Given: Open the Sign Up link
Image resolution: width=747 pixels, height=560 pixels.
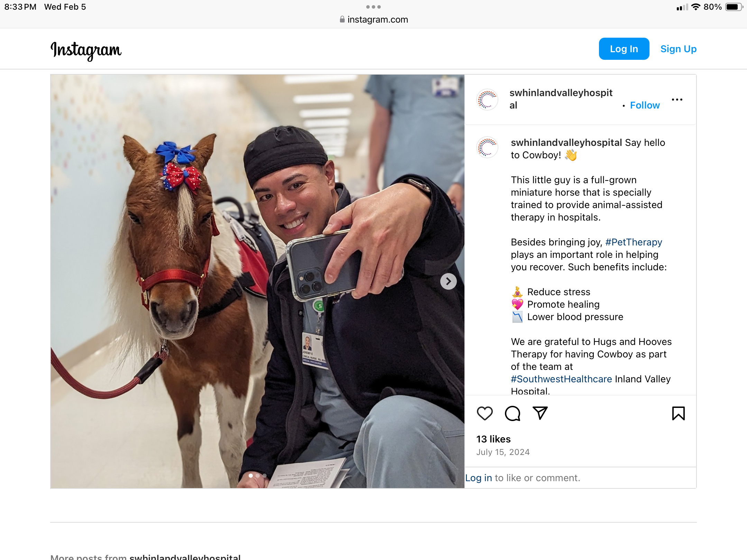Looking at the screenshot, I should click(678, 49).
